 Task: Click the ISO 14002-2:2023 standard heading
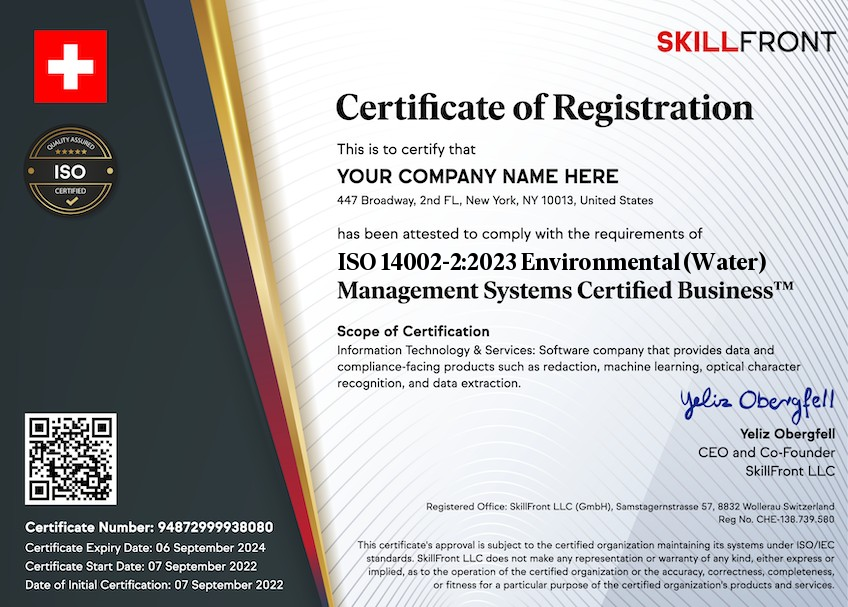point(552,264)
